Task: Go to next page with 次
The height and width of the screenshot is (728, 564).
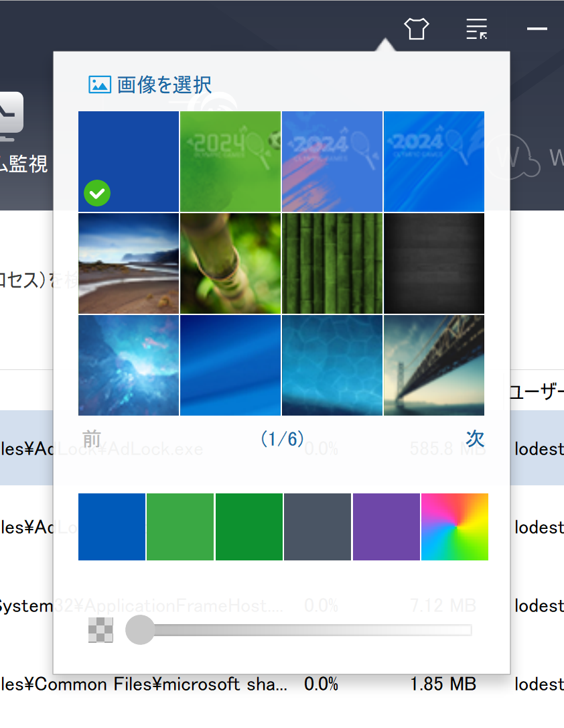Action: (475, 439)
